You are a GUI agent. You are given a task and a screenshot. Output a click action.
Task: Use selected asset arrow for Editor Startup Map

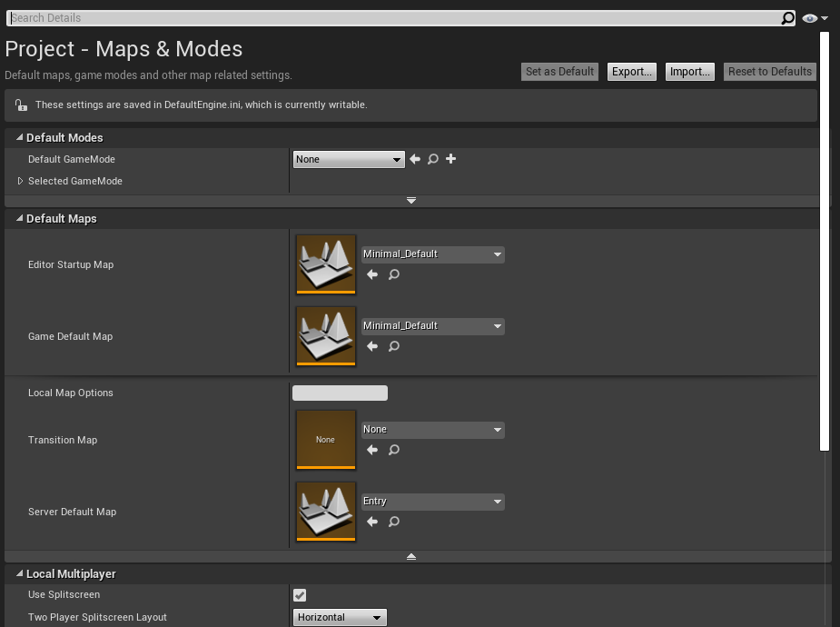[x=372, y=274]
